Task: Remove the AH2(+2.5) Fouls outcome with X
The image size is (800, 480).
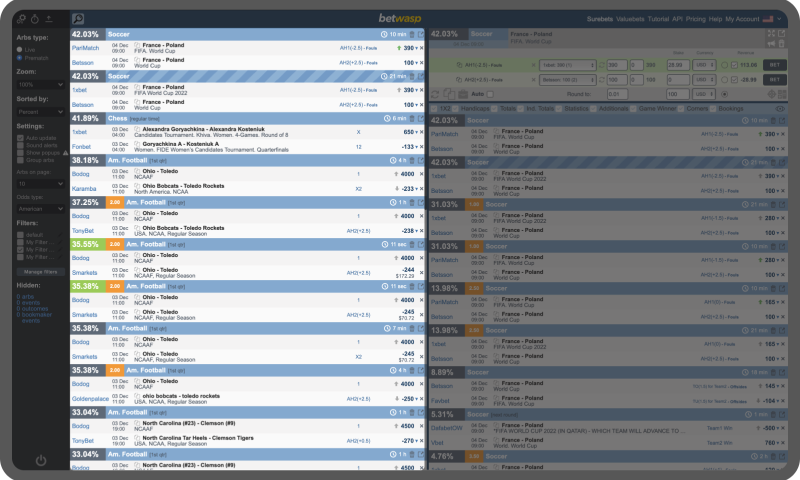Action: click(534, 80)
